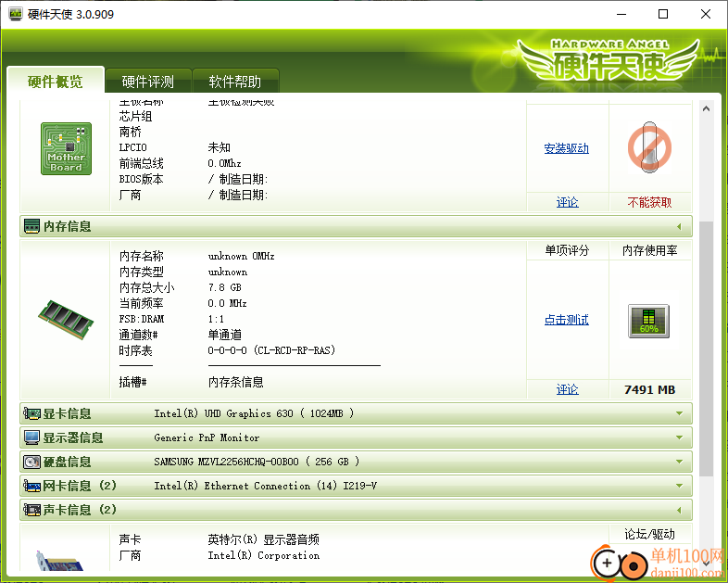
Task: Click the Generic PnP Monitor text
Action: coord(207,437)
